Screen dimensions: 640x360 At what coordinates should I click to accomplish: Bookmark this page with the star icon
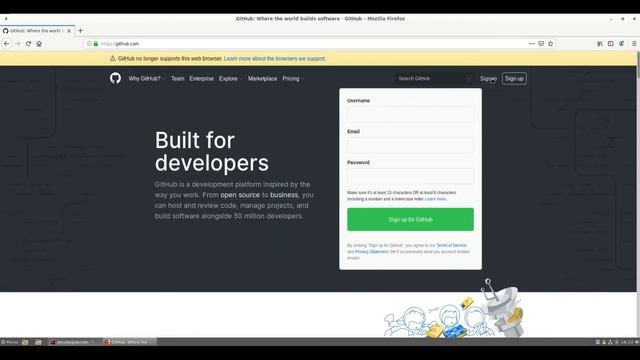coord(551,44)
